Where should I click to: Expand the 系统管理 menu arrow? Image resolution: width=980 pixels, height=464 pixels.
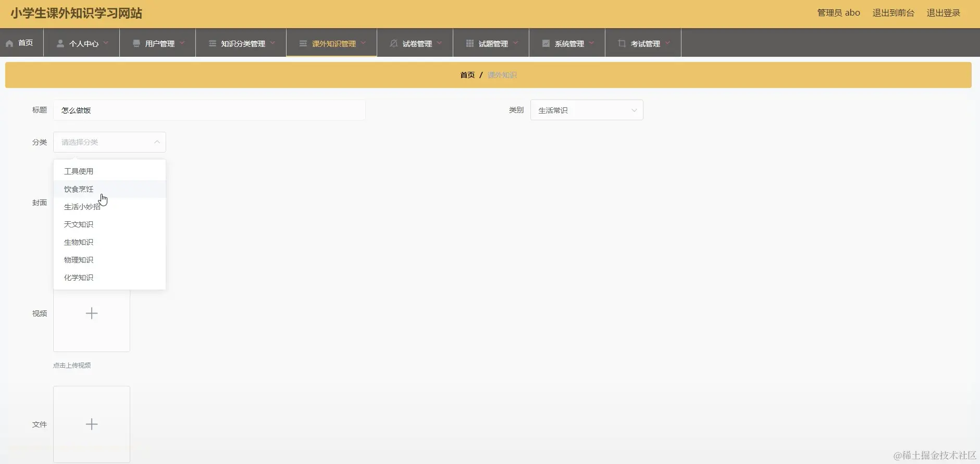(591, 43)
